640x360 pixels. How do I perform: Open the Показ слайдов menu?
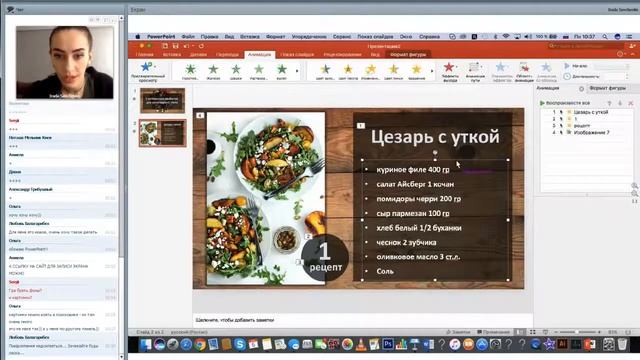coord(375,37)
